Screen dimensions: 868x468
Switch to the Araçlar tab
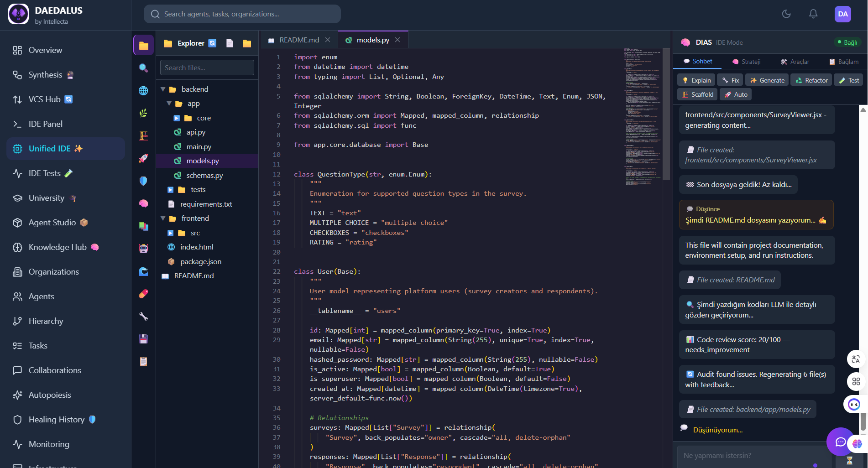pos(795,62)
